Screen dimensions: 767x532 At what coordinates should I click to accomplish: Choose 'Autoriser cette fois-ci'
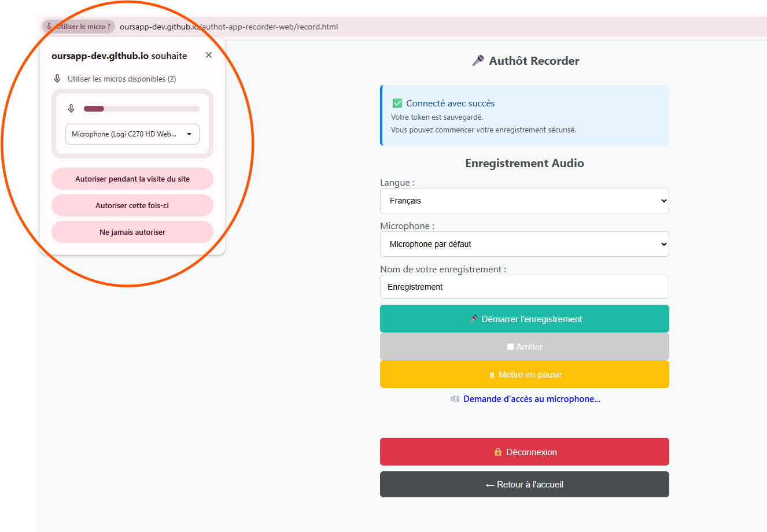(132, 205)
